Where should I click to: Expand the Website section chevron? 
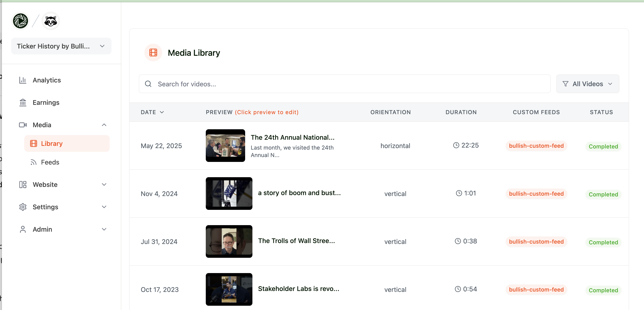104,184
